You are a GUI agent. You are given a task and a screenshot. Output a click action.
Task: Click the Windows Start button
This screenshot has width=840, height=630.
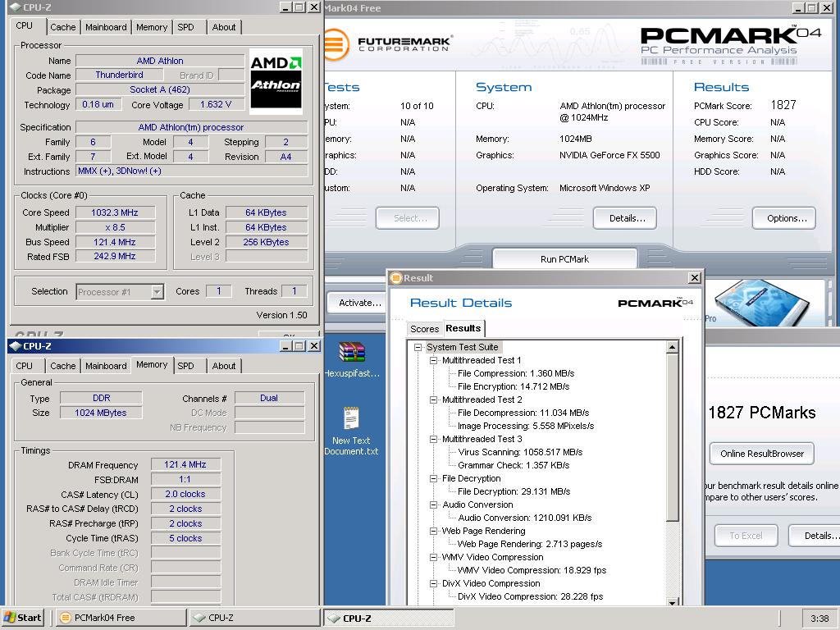(x=22, y=618)
